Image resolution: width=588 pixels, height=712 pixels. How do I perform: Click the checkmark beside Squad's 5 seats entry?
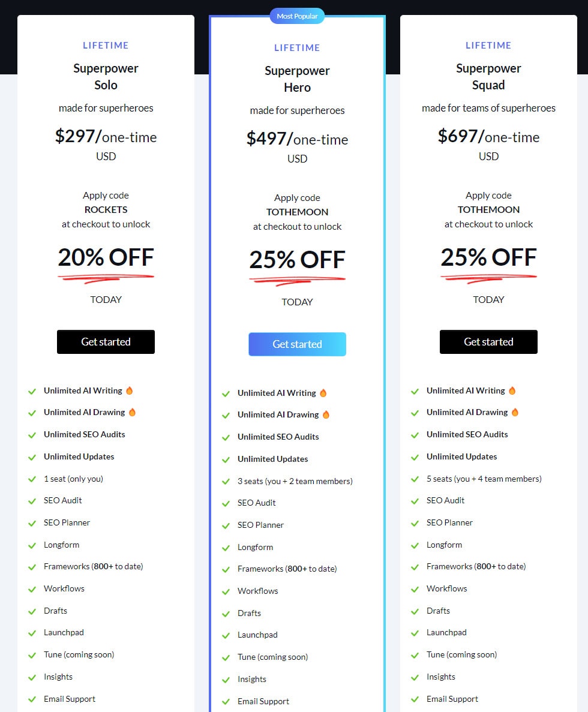coord(415,479)
